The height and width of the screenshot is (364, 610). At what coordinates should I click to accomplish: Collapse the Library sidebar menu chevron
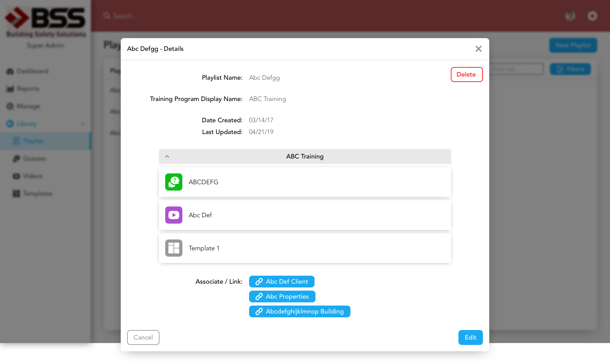point(83,124)
